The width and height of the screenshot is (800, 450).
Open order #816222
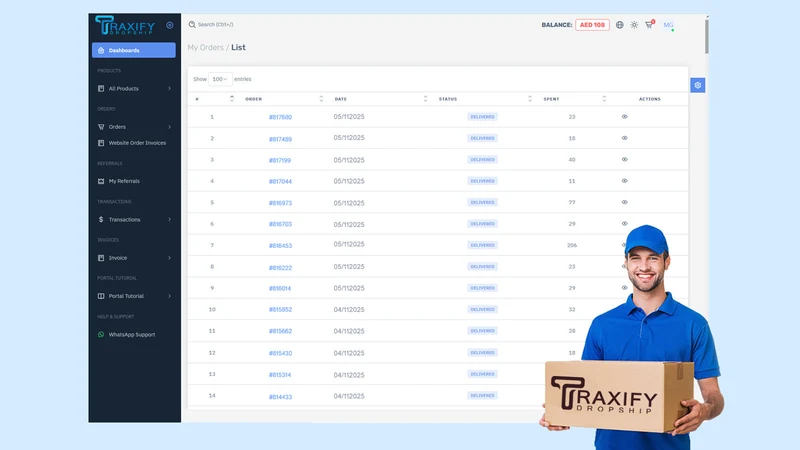(x=280, y=267)
